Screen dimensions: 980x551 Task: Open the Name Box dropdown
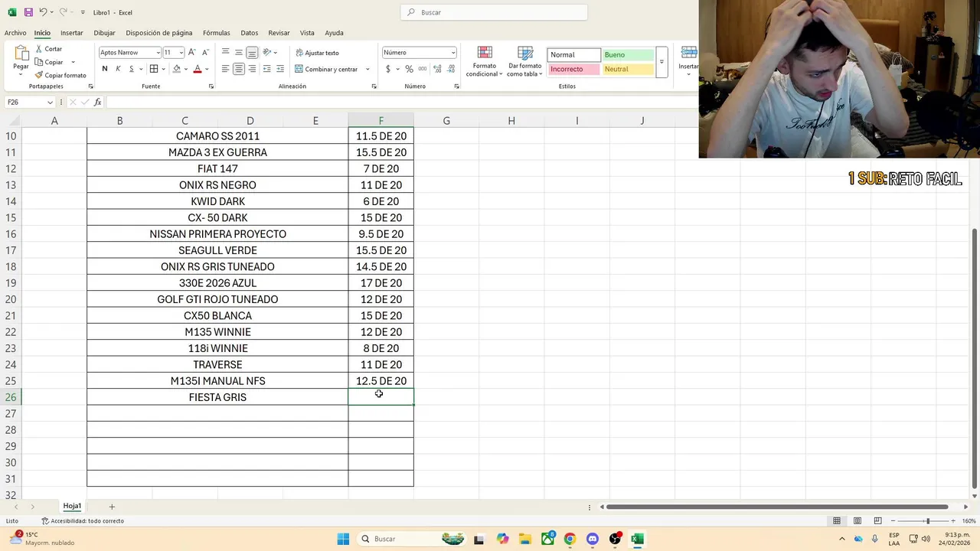coord(51,103)
